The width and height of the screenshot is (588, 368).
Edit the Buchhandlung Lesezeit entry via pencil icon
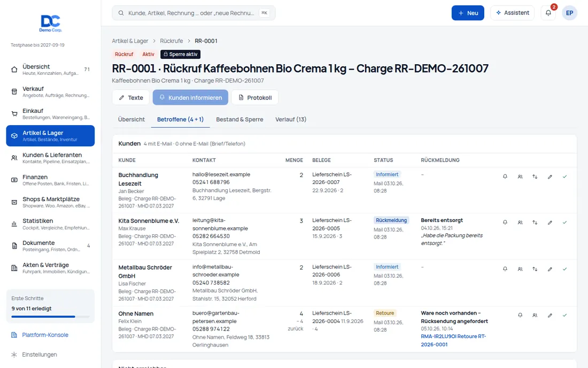(550, 177)
